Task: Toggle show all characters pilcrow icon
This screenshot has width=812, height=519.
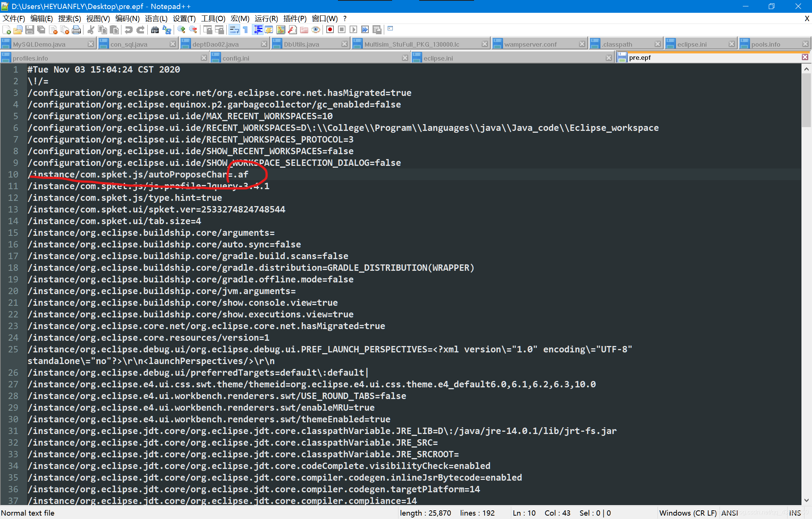Action: tap(245, 30)
